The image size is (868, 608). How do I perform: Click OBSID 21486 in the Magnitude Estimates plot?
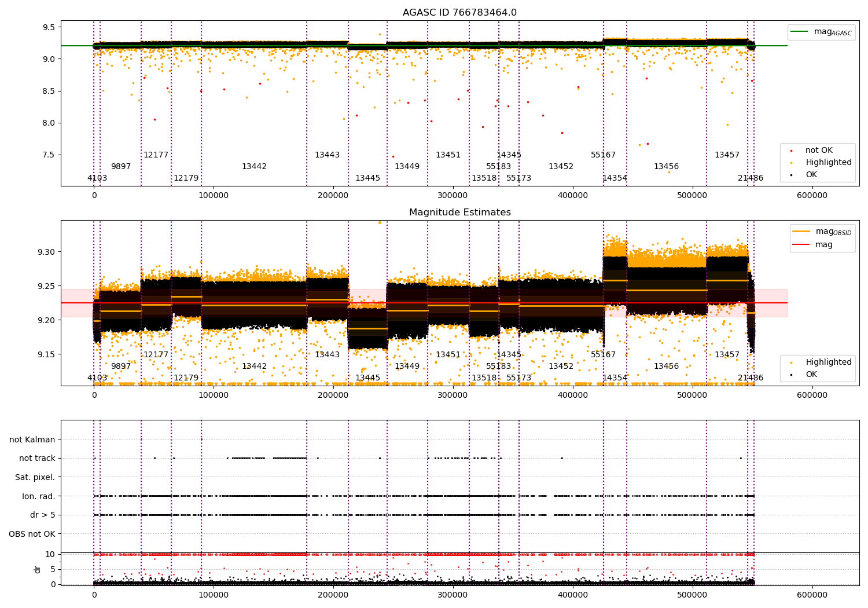pos(751,378)
